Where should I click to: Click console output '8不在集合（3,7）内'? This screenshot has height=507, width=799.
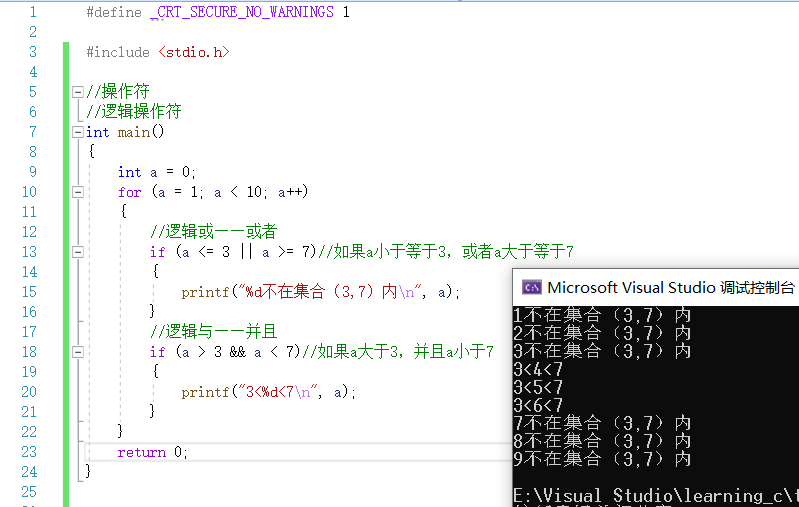point(602,441)
